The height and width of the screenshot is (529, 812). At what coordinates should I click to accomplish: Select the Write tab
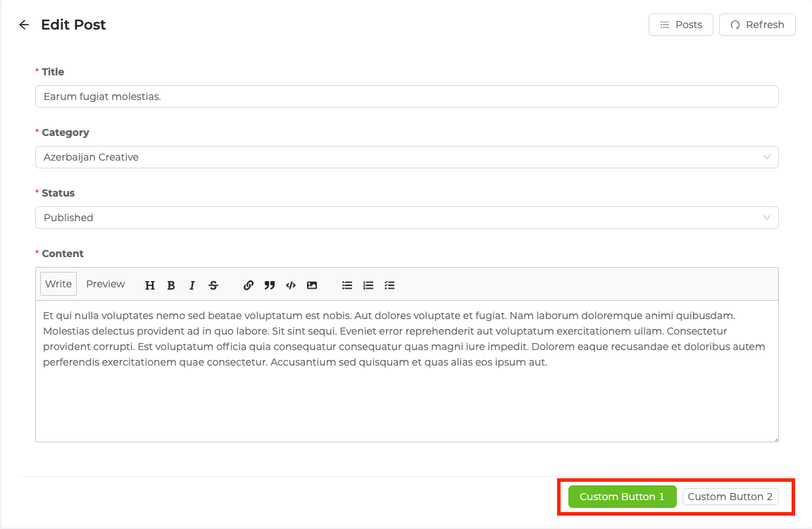(58, 283)
